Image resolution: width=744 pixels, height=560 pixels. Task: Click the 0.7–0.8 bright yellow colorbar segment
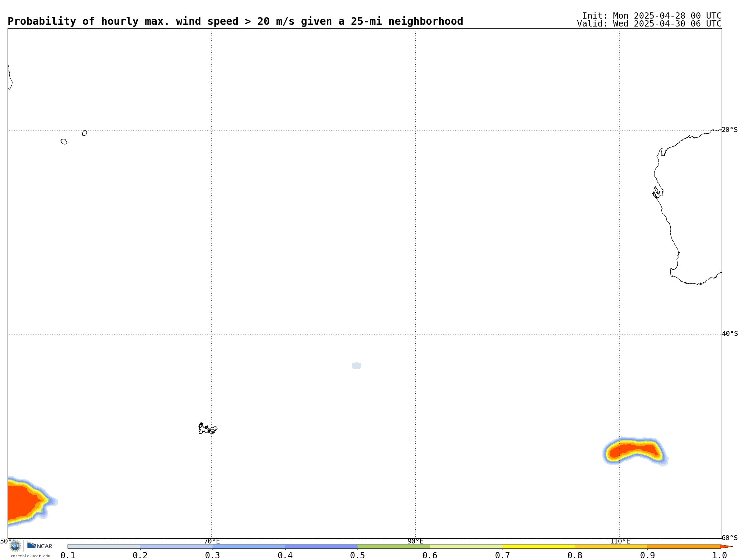click(x=539, y=547)
